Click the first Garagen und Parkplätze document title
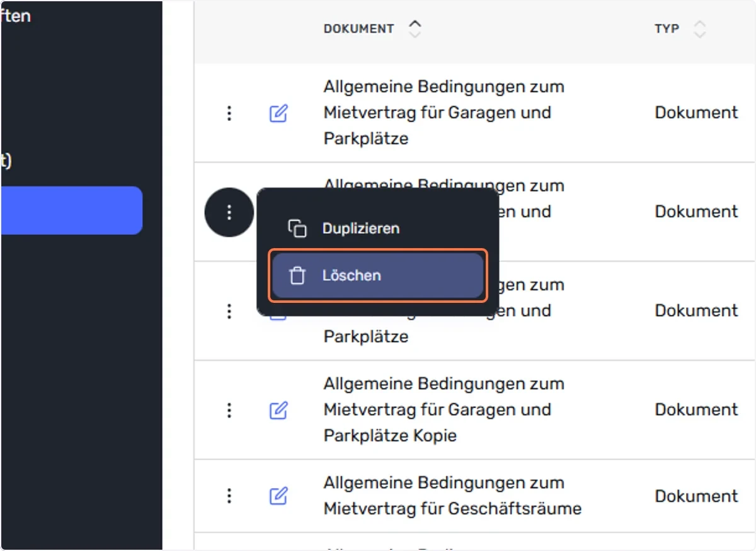The height and width of the screenshot is (551, 756). click(x=444, y=113)
